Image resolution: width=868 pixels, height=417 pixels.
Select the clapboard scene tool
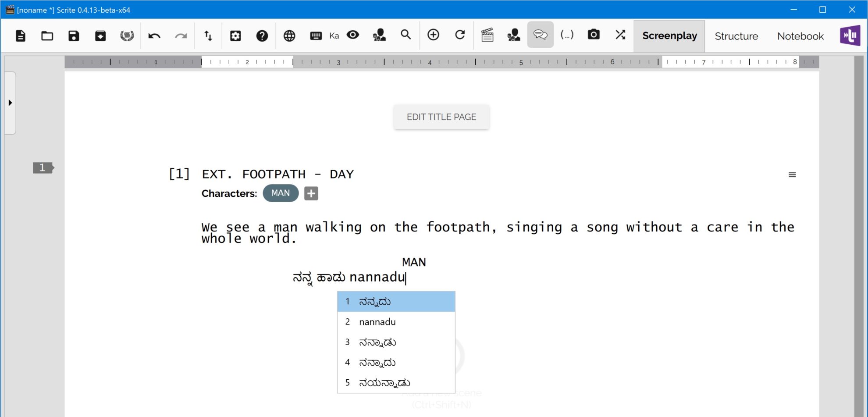click(487, 36)
